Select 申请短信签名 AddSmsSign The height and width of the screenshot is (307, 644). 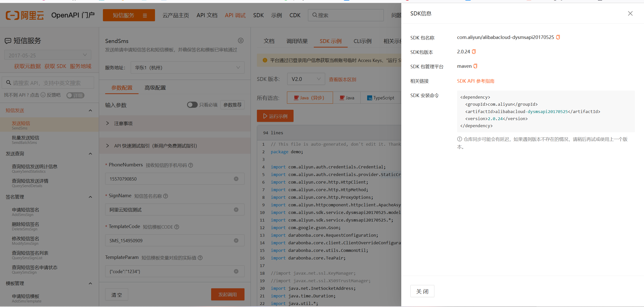point(49,212)
